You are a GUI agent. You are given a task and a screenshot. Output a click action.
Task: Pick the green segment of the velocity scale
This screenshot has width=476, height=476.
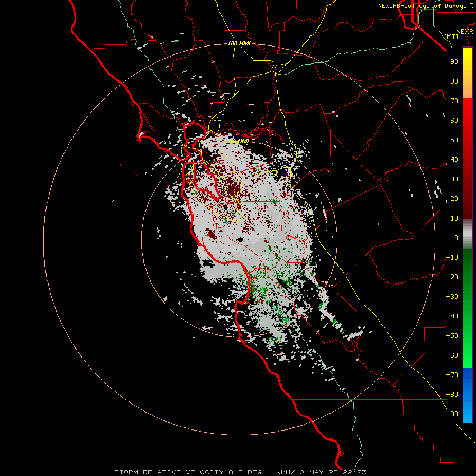coord(467,308)
